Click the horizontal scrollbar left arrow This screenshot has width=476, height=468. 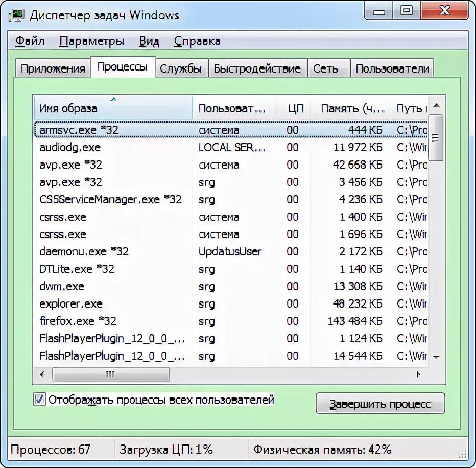(42, 374)
